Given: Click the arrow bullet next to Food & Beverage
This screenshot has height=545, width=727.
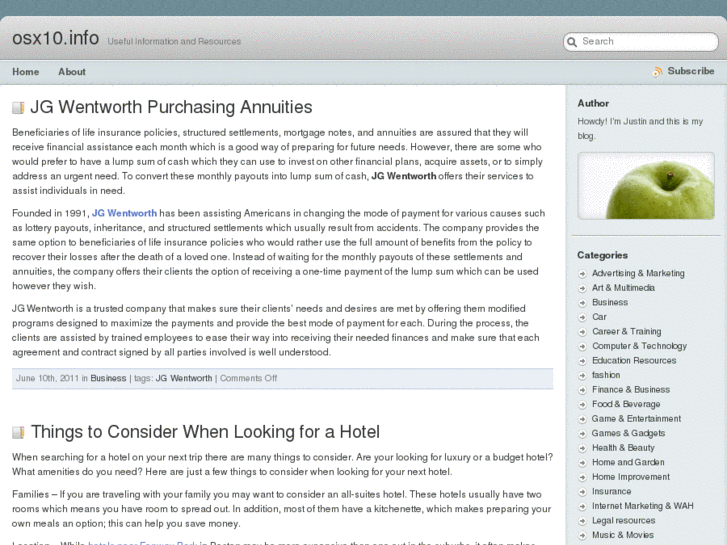Looking at the screenshot, I should click(x=582, y=404).
